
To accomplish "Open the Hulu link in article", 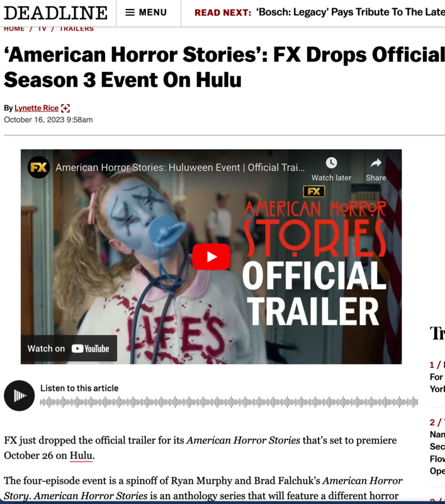I will click(x=81, y=455).
